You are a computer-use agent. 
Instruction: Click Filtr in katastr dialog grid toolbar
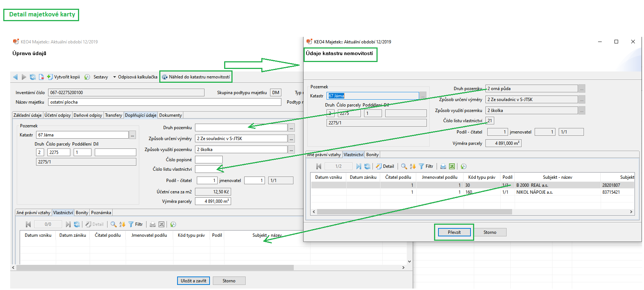point(426,166)
